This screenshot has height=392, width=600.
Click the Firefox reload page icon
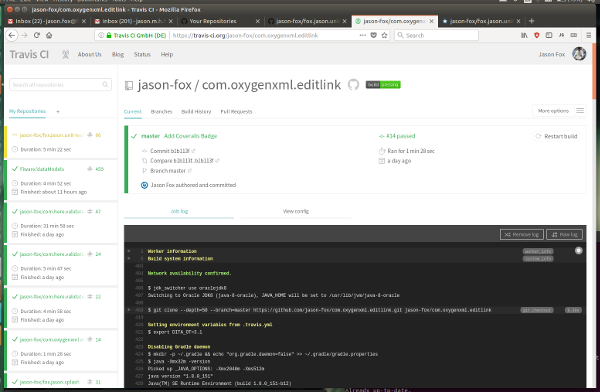pos(37,35)
